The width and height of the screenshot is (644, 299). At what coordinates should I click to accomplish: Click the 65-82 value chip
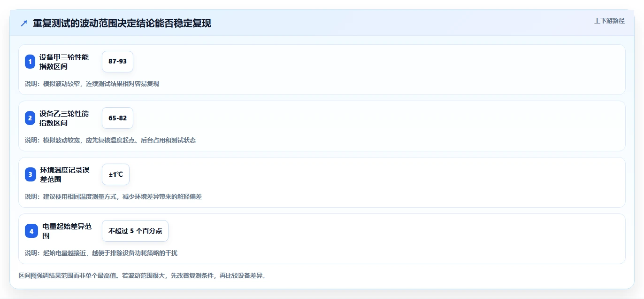tap(117, 118)
